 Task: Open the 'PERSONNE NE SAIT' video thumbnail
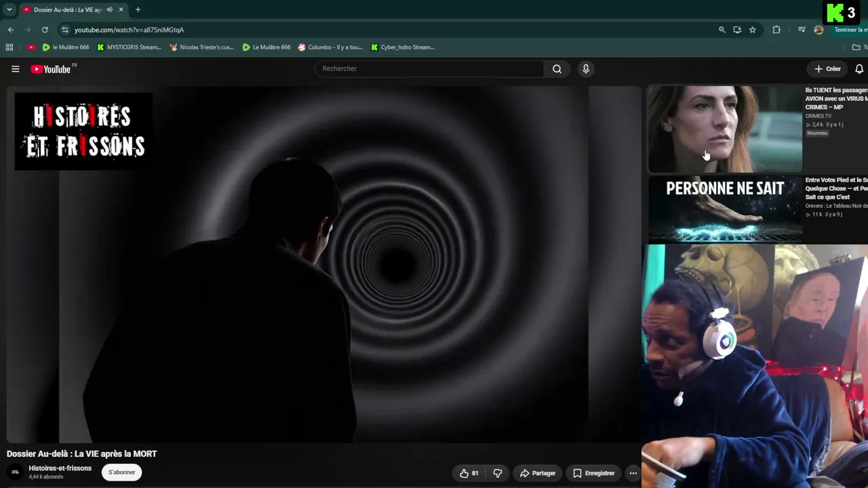pos(724,209)
